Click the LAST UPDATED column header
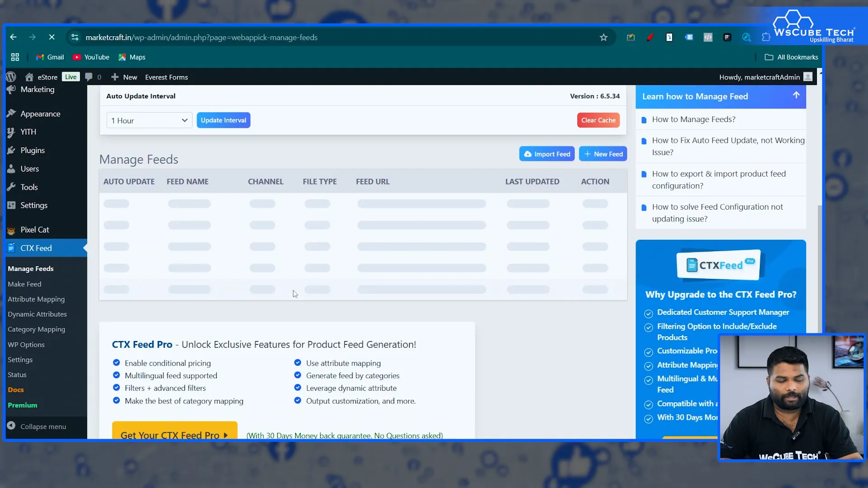Screen dimensions: 868x488 pyautogui.click(x=532, y=181)
